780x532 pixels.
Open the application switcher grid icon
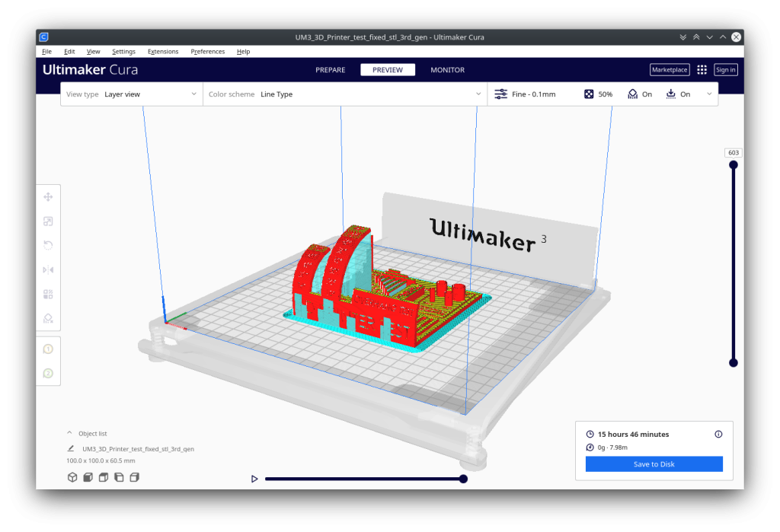(x=702, y=69)
